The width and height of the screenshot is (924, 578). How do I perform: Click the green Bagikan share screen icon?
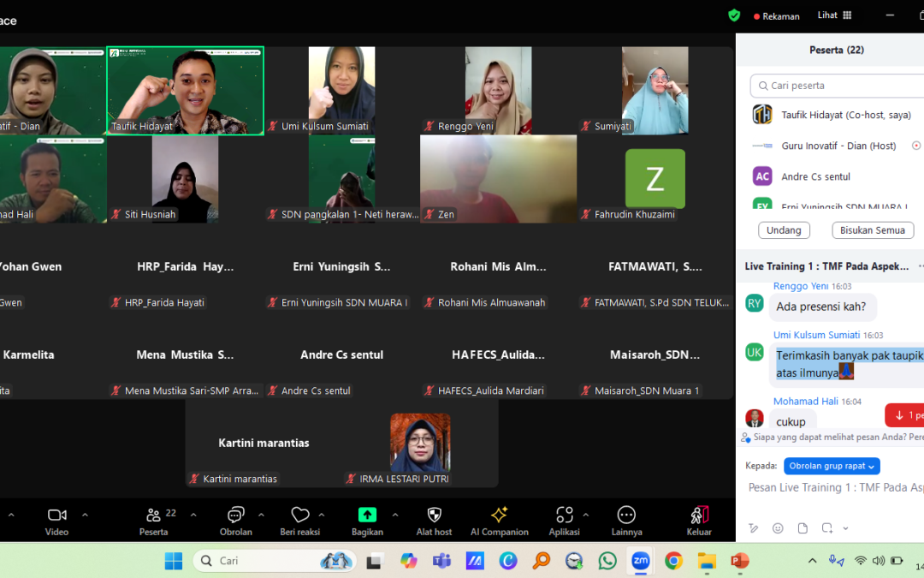367,515
